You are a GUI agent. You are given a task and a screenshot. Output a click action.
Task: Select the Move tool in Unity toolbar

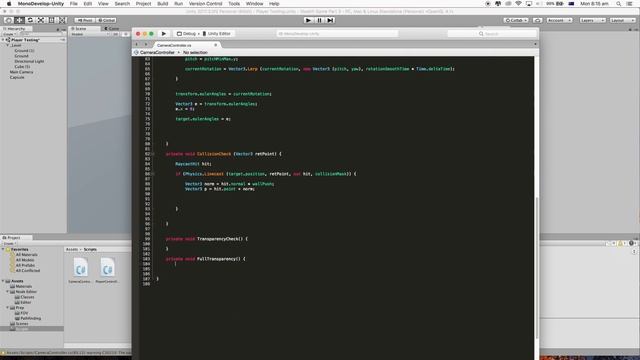click(x=19, y=20)
